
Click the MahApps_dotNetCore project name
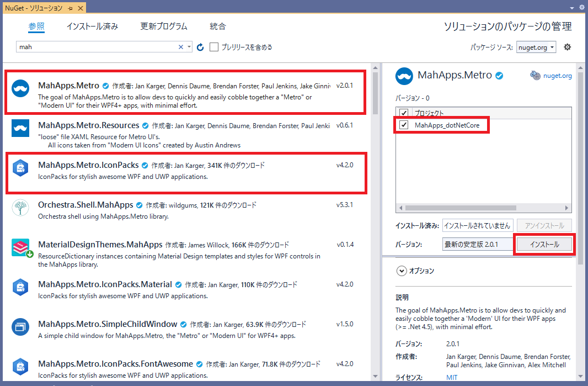tap(447, 125)
